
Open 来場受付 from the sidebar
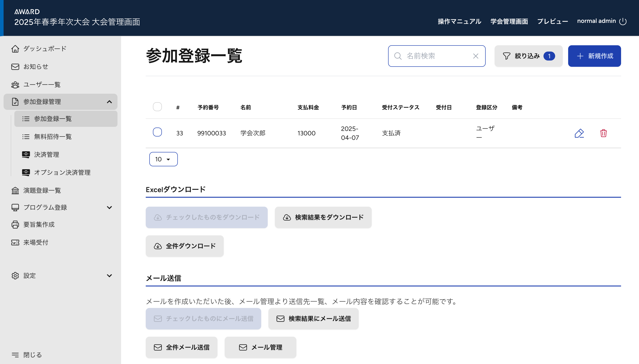pyautogui.click(x=35, y=242)
